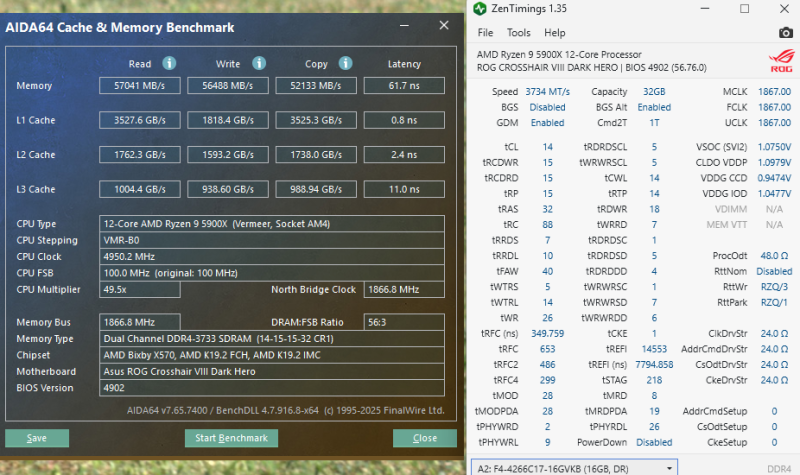This screenshot has width=800, height=475.
Task: Click the GDM Enabled value
Action: (547, 122)
